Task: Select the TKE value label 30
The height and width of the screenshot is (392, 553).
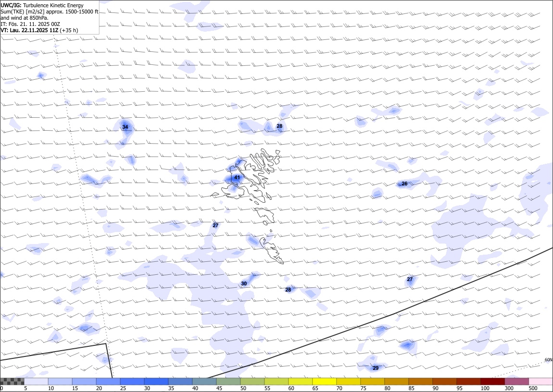Action: click(x=244, y=283)
